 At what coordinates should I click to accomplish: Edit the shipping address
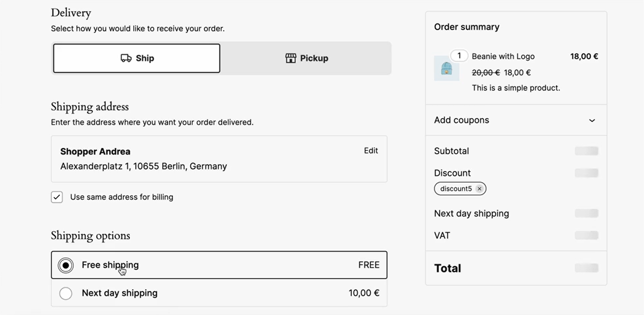(x=371, y=151)
